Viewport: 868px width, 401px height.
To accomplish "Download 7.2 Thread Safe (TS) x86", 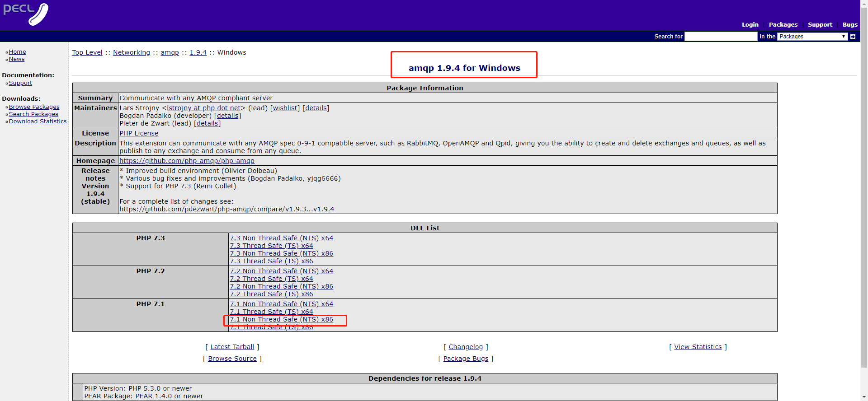I will click(x=271, y=294).
